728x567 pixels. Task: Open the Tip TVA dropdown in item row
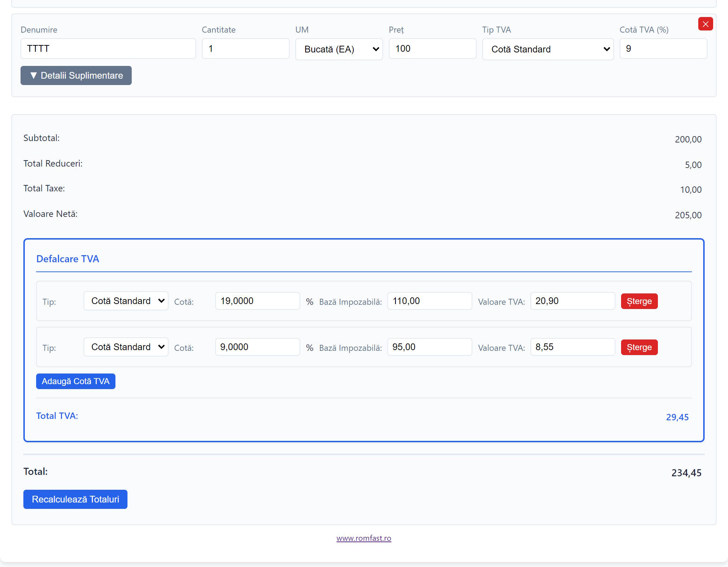click(x=547, y=49)
